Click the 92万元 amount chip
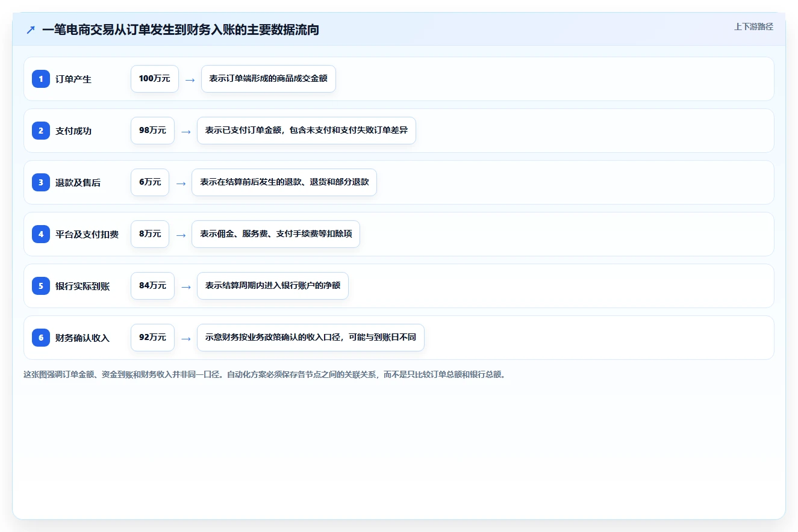 (152, 338)
